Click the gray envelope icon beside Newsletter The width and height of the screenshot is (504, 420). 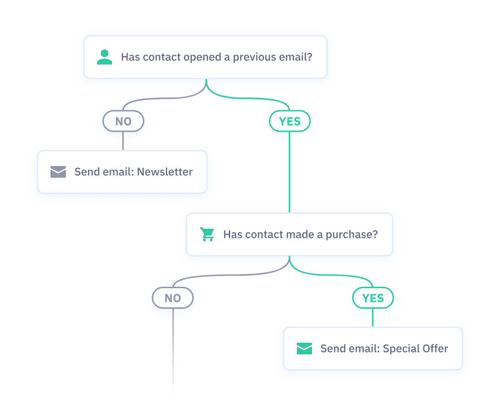[58, 172]
